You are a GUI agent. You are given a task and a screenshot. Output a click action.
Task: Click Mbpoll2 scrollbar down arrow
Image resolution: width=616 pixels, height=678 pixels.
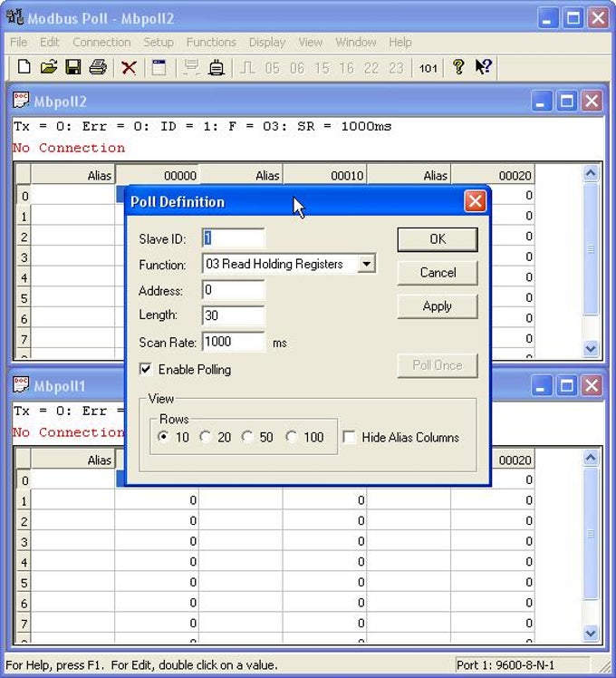(591, 348)
